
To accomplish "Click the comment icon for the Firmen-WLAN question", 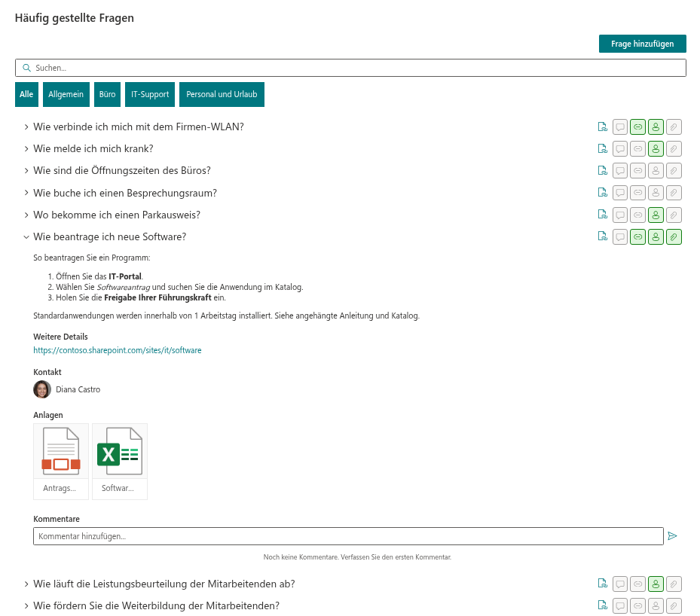I will (x=620, y=127).
